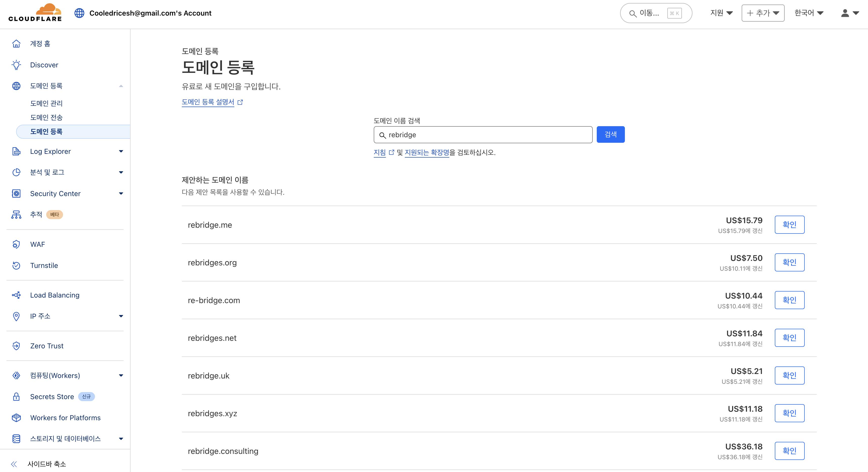The image size is (868, 472).
Task: Click 확인 for rebridges.xyz
Action: [x=789, y=413]
